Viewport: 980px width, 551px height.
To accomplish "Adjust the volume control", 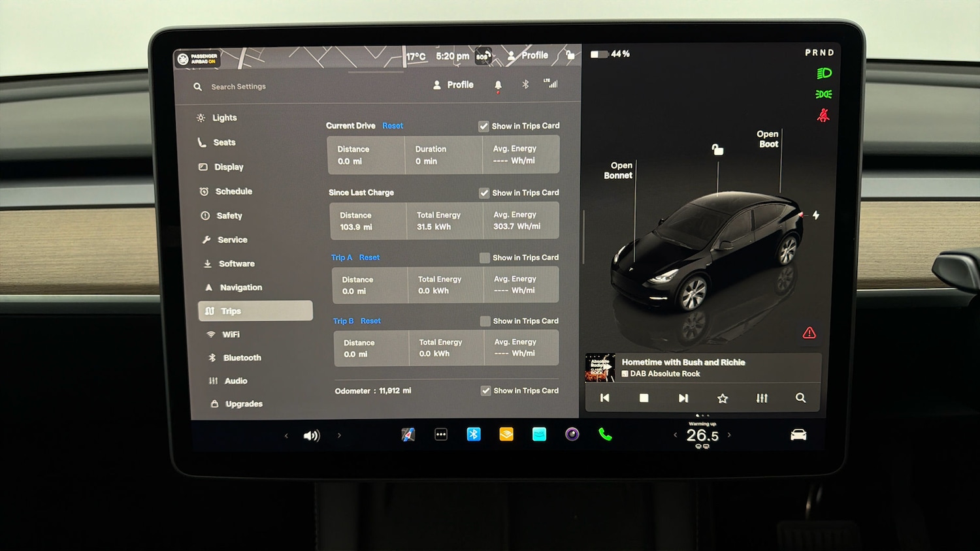I will pos(312,435).
